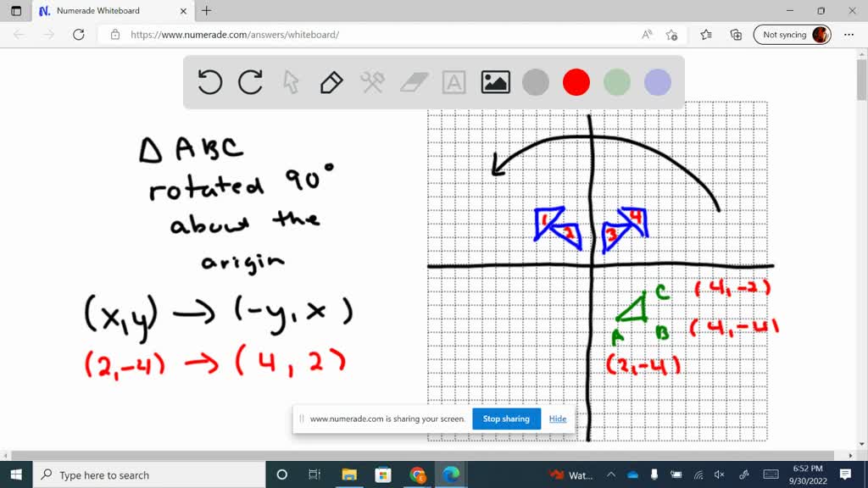The width and height of the screenshot is (868, 488).
Task: Open the OneDrive tray icon
Action: click(x=632, y=474)
